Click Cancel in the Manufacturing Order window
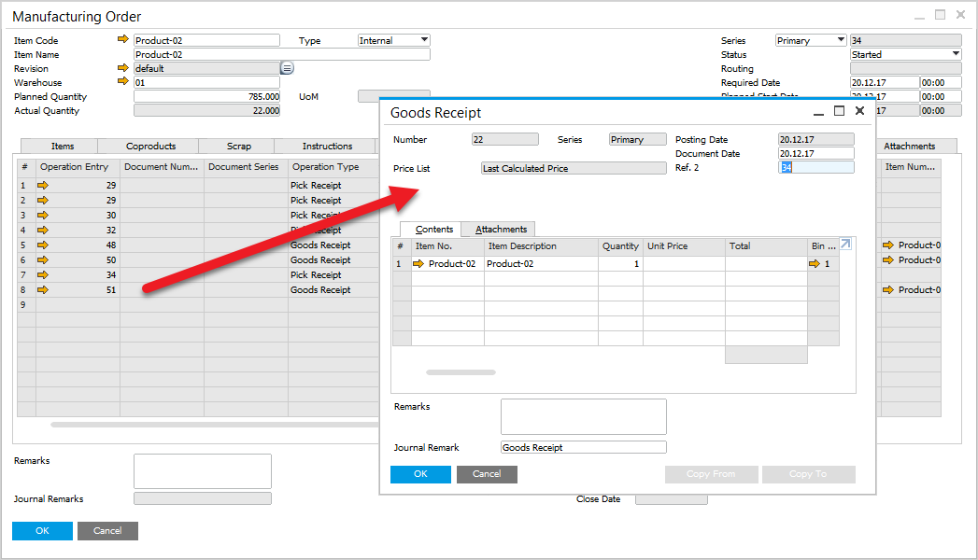The height and width of the screenshot is (560, 978). 107,531
